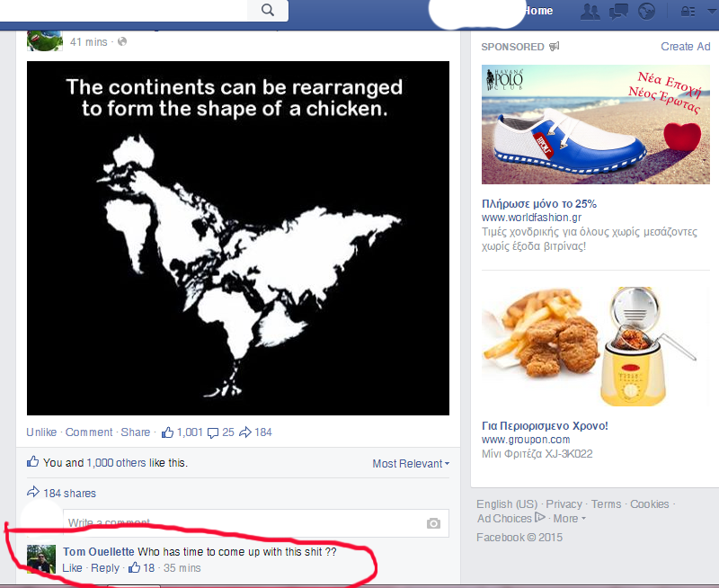Open Tom Ouellette's profile name link
Viewport: 719px width, 588px height.
(99, 552)
